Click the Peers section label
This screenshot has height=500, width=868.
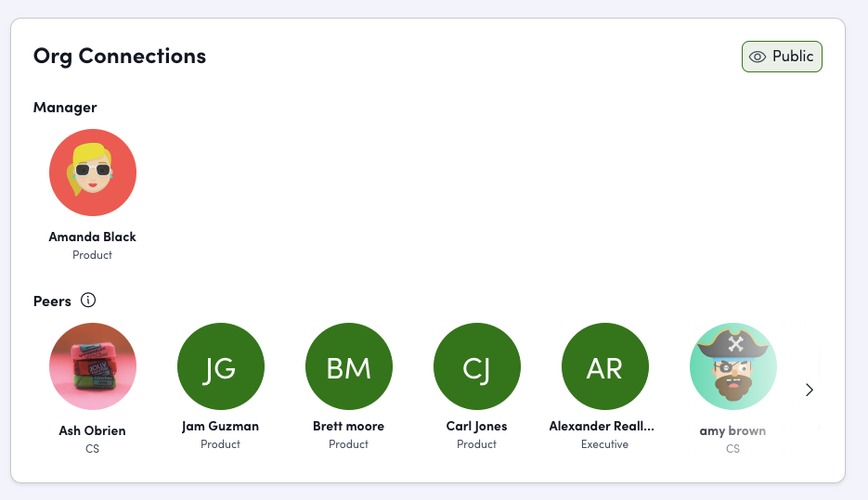52,301
